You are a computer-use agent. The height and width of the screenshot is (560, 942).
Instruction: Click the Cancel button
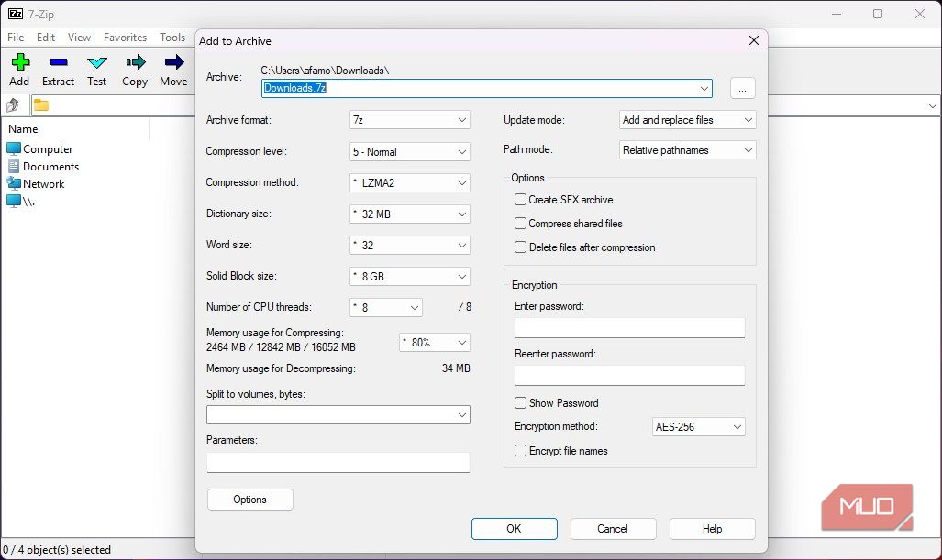[x=613, y=529]
